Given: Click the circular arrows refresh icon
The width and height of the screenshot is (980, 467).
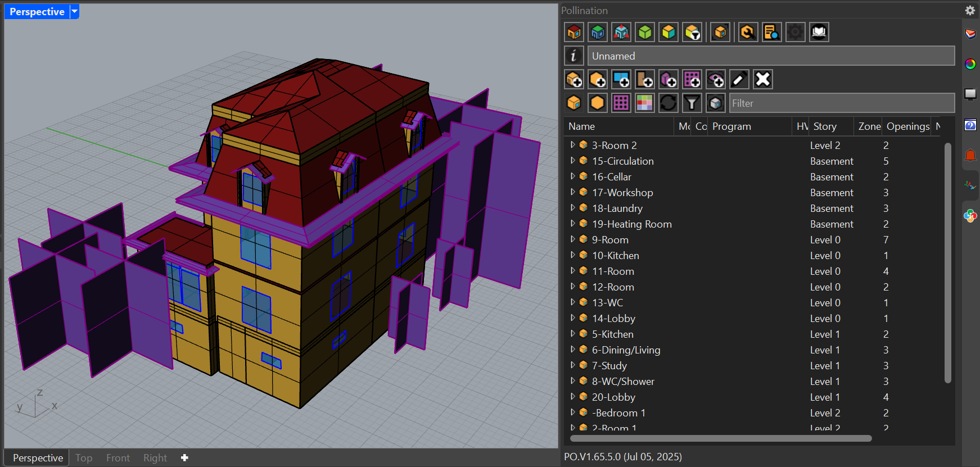Looking at the screenshot, I should pos(668,103).
